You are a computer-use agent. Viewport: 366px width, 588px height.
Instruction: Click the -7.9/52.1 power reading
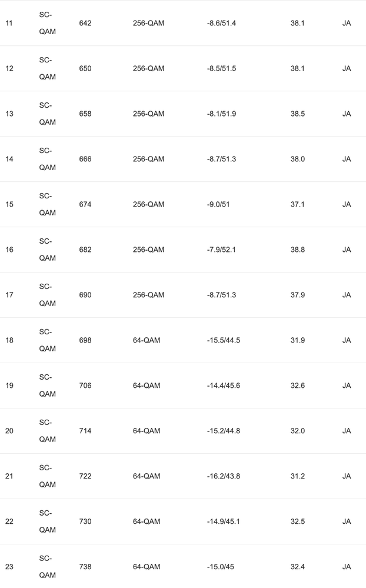click(x=221, y=250)
